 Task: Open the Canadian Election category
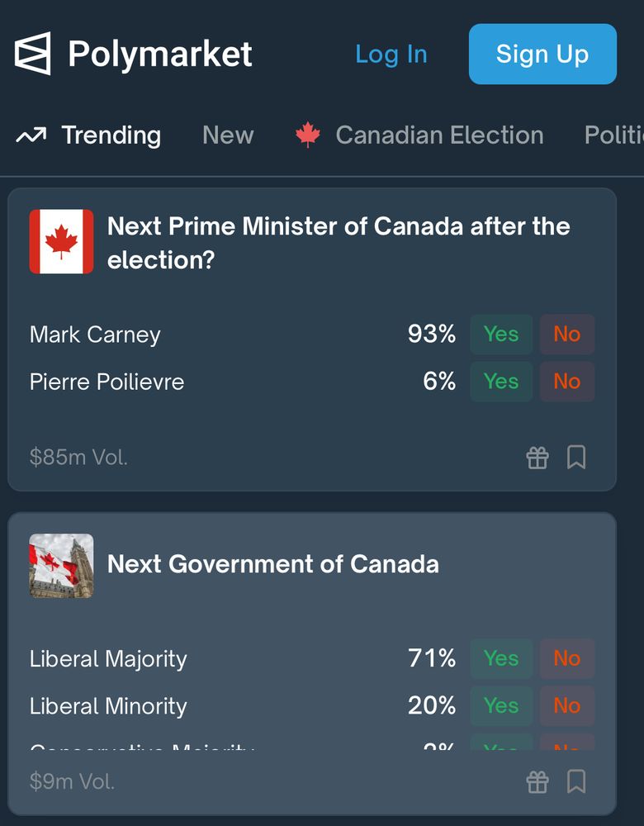[439, 135]
